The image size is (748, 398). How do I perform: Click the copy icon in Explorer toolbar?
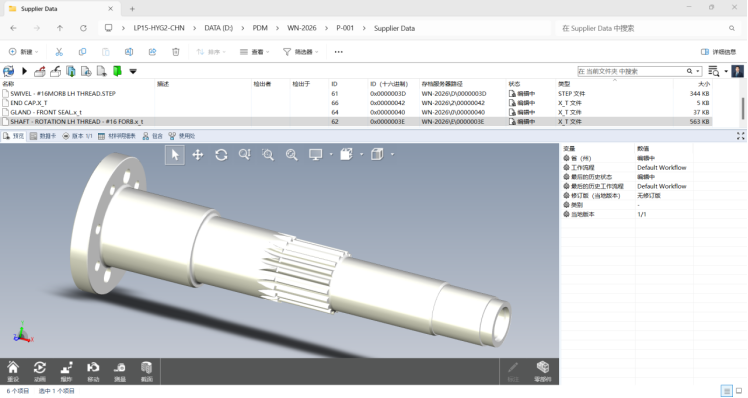pyautogui.click(x=83, y=52)
